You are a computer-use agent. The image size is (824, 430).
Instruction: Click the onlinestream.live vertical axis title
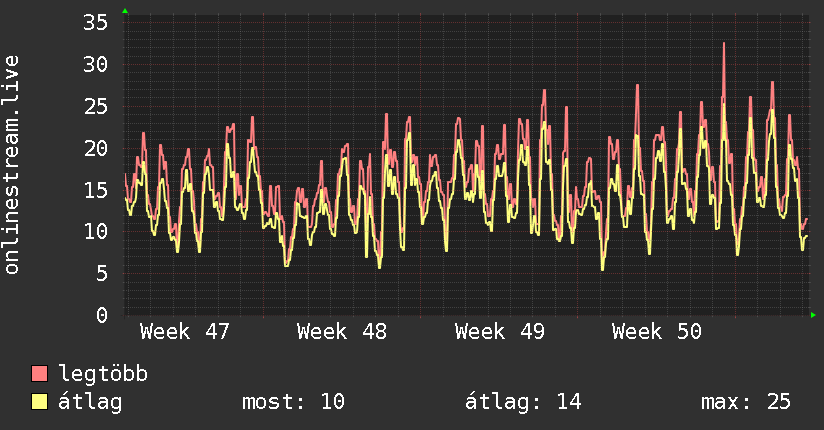click(x=11, y=165)
